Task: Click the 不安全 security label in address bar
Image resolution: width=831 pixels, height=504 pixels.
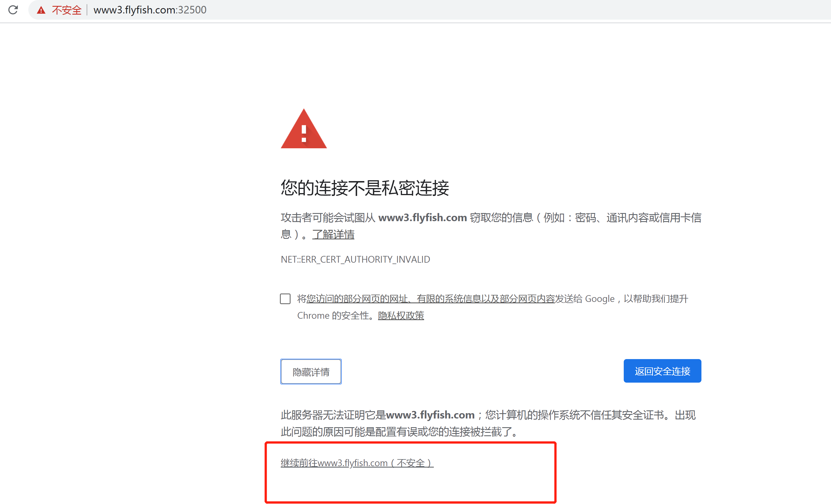Action: pyautogui.click(x=66, y=10)
